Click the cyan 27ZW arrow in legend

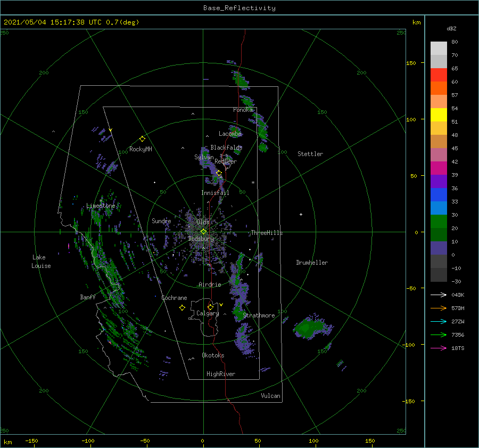[x=439, y=321]
